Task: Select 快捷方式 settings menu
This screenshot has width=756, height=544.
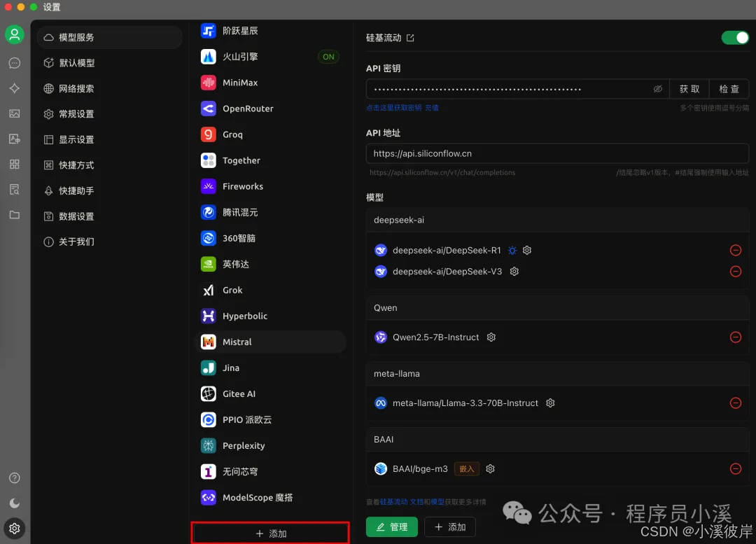Action: coord(109,165)
